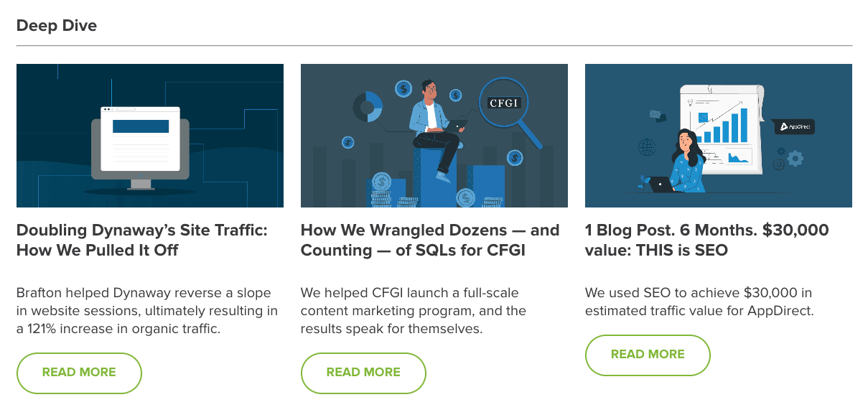Open "Doubling Dynaway's Site Traffic" article title
Image resolution: width=868 pixels, height=420 pixels.
point(141,240)
